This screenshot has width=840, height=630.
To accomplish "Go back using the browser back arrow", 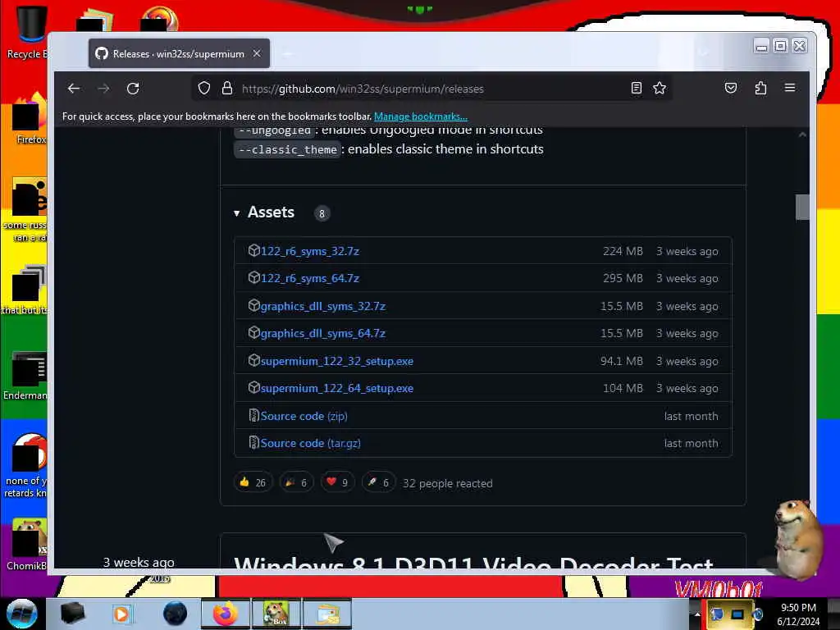I will click(73, 89).
